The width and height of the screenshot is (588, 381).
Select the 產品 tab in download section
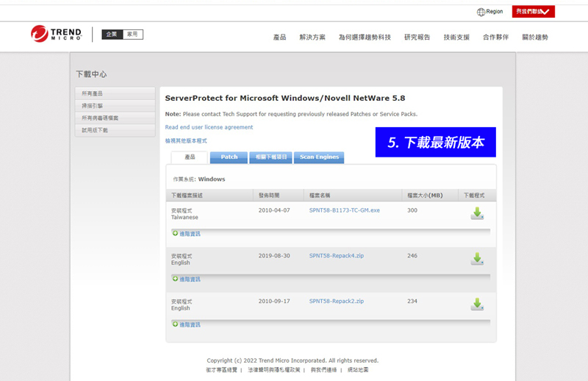(190, 157)
